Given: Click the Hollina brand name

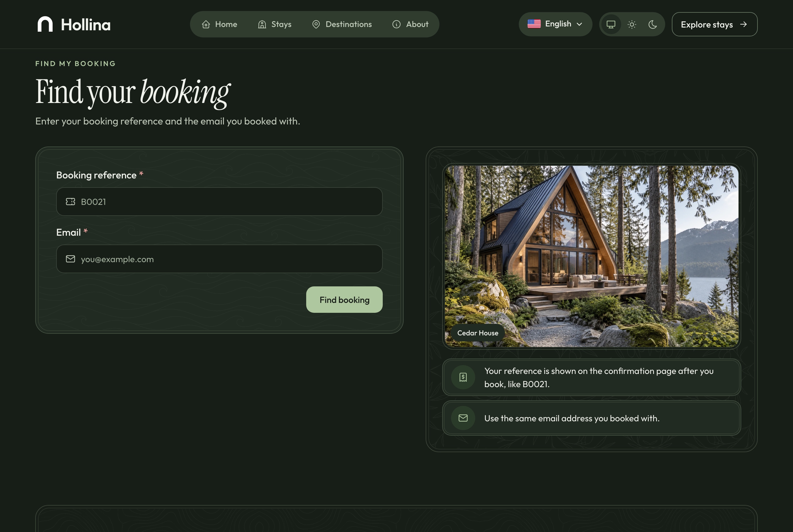Looking at the screenshot, I should [86, 25].
